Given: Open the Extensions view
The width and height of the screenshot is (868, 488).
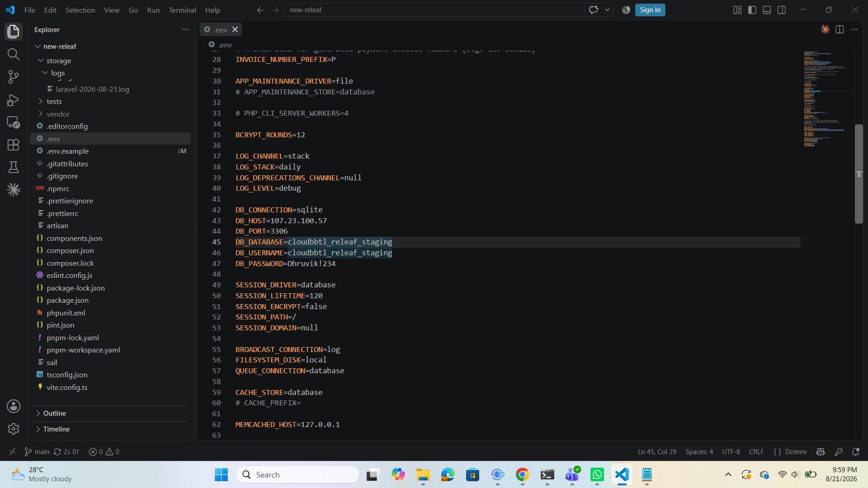Looking at the screenshot, I should click(x=14, y=145).
